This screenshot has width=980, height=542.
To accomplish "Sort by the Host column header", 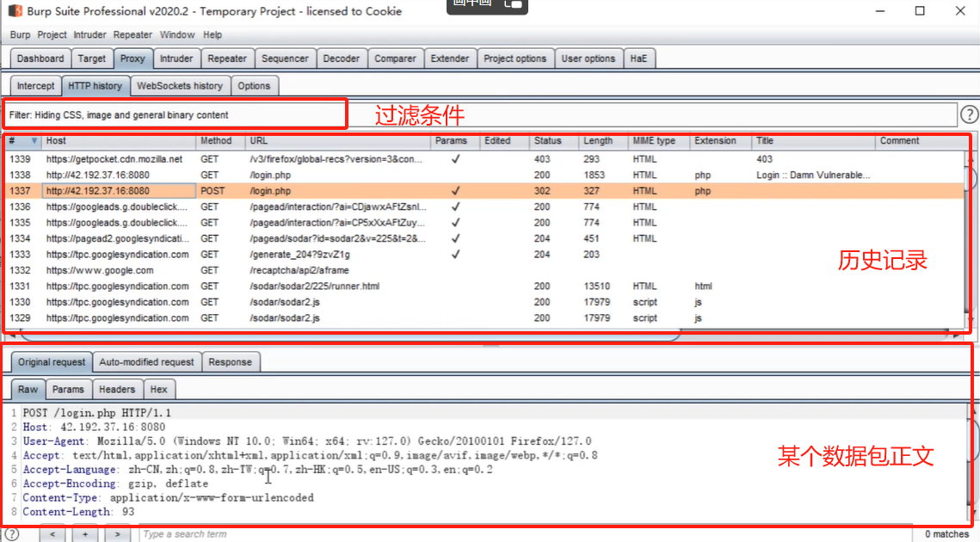I will (x=119, y=141).
